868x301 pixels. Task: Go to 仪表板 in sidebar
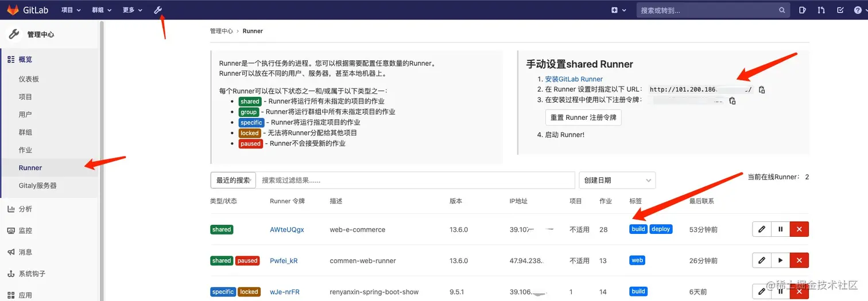point(29,79)
